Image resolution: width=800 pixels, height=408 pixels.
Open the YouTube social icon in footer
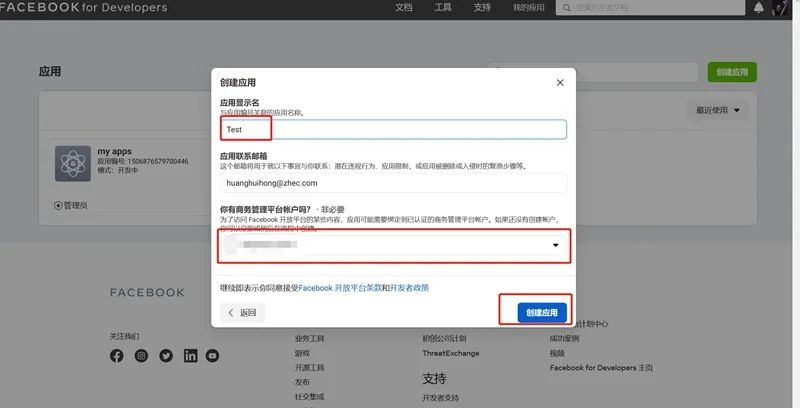tap(213, 355)
